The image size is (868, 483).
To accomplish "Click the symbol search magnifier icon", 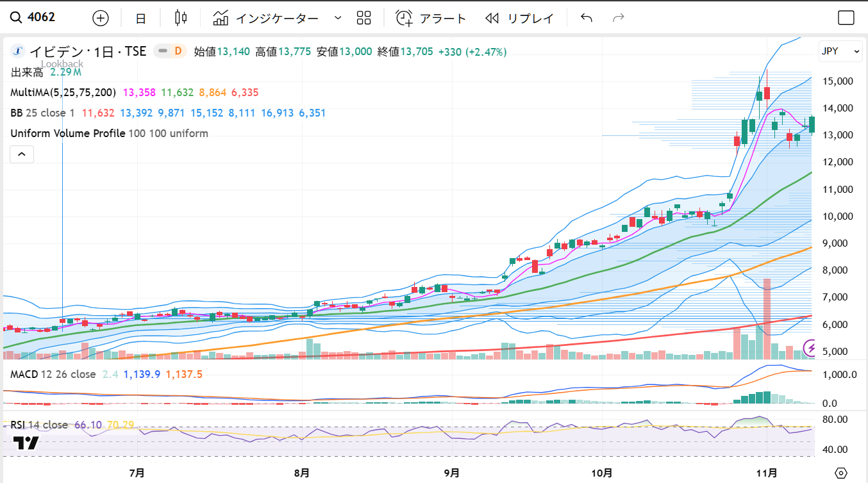I will tap(15, 17).
